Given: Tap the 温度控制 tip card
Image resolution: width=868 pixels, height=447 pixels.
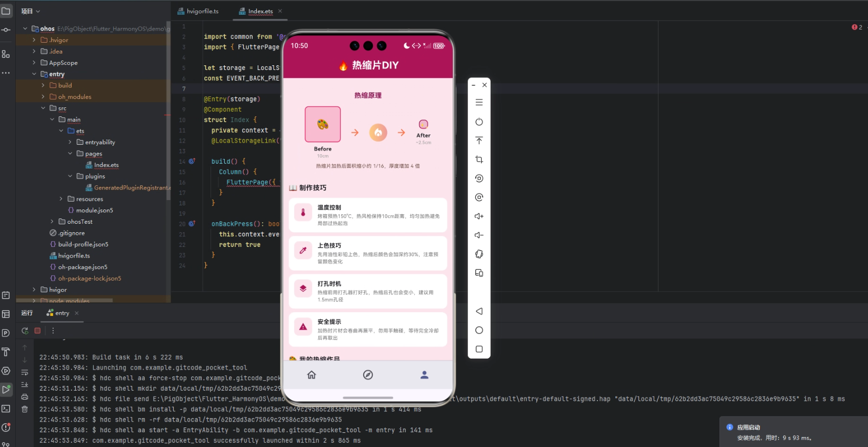Looking at the screenshot, I should tap(367, 215).
